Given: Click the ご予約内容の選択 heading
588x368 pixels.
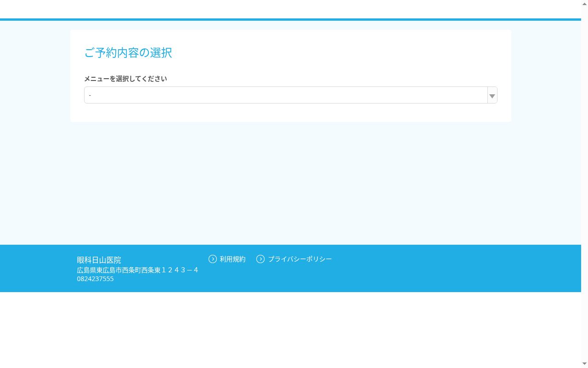Looking at the screenshot, I should (x=128, y=53).
